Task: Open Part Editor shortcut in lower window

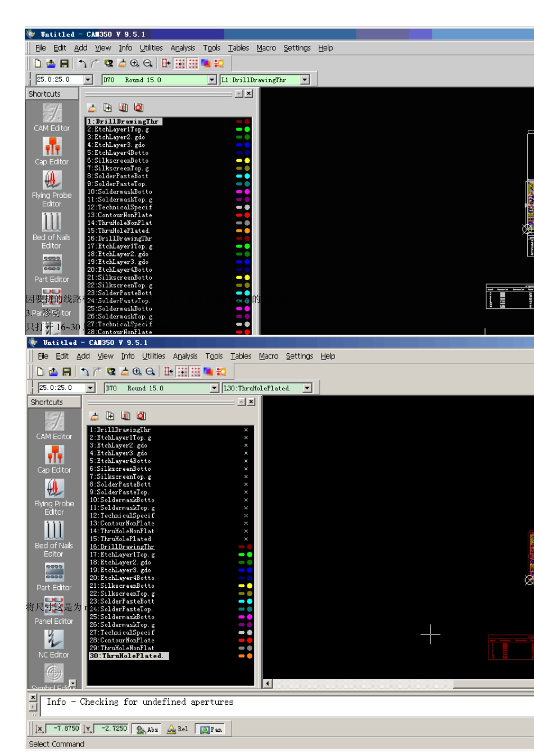Action: (x=54, y=577)
